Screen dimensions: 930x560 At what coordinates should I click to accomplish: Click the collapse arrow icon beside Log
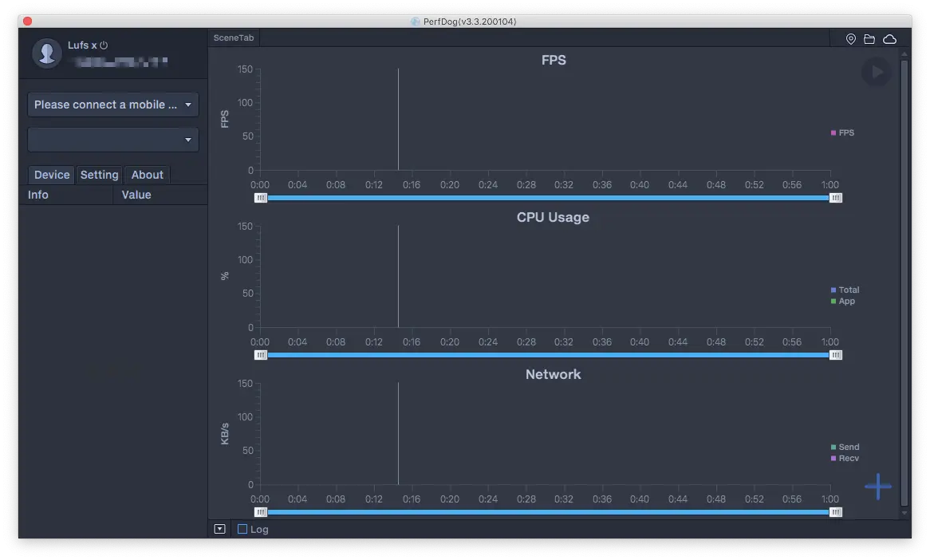point(220,529)
